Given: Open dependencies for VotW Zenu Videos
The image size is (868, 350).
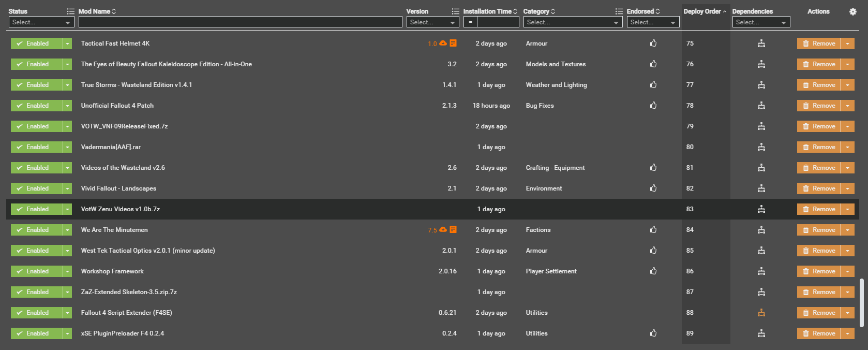Looking at the screenshot, I should [761, 209].
